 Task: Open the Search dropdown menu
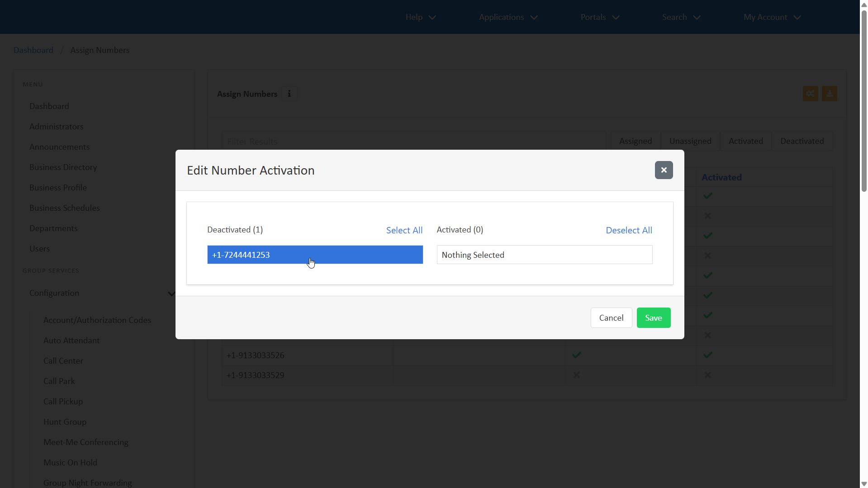click(x=681, y=17)
